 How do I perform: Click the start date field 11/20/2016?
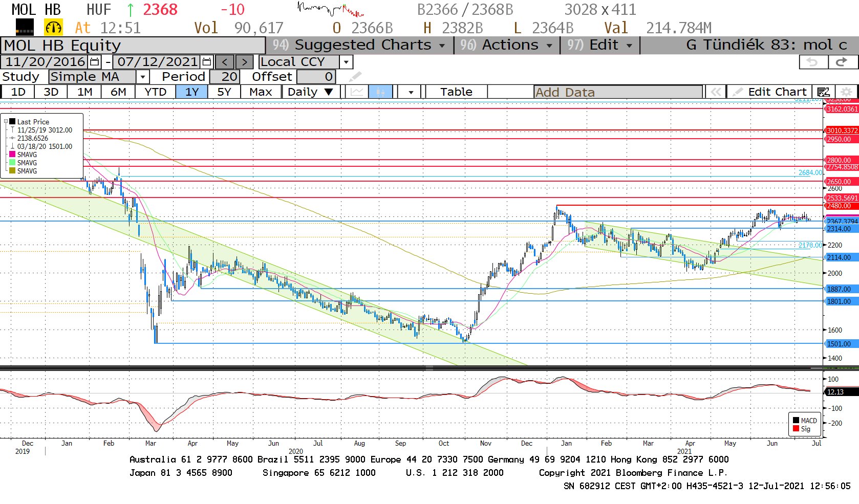pos(45,62)
